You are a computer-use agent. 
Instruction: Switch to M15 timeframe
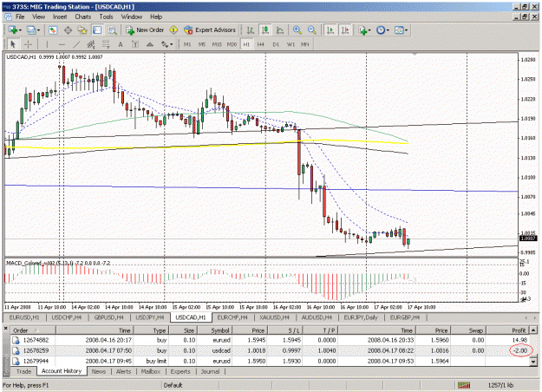pos(217,44)
